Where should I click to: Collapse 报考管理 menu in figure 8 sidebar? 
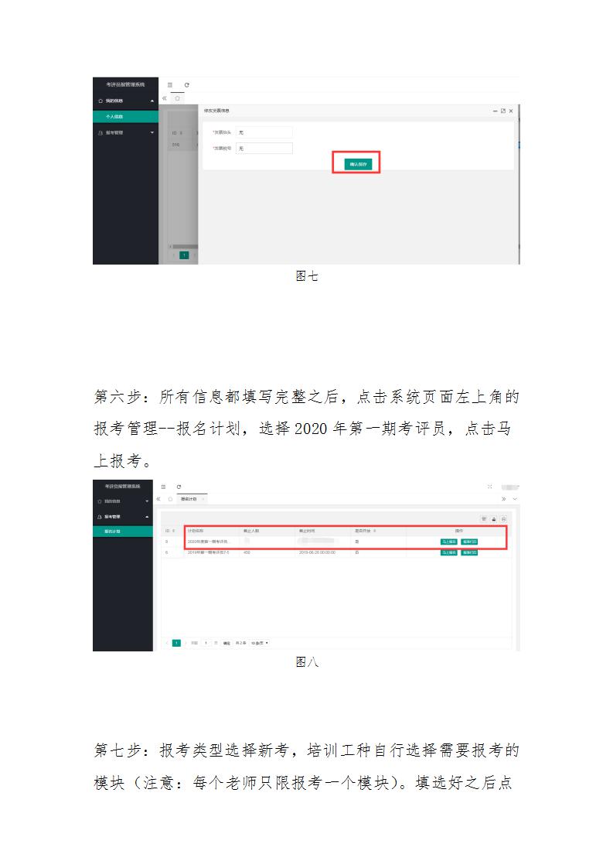pos(123,517)
